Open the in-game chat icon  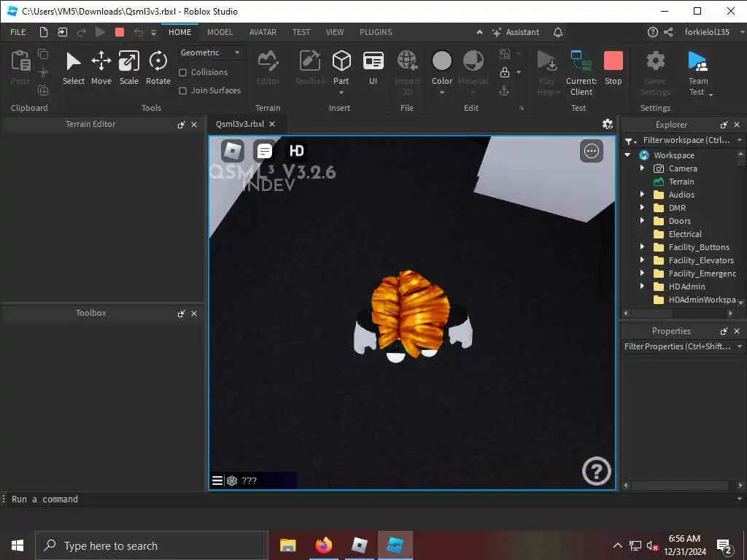tap(264, 151)
